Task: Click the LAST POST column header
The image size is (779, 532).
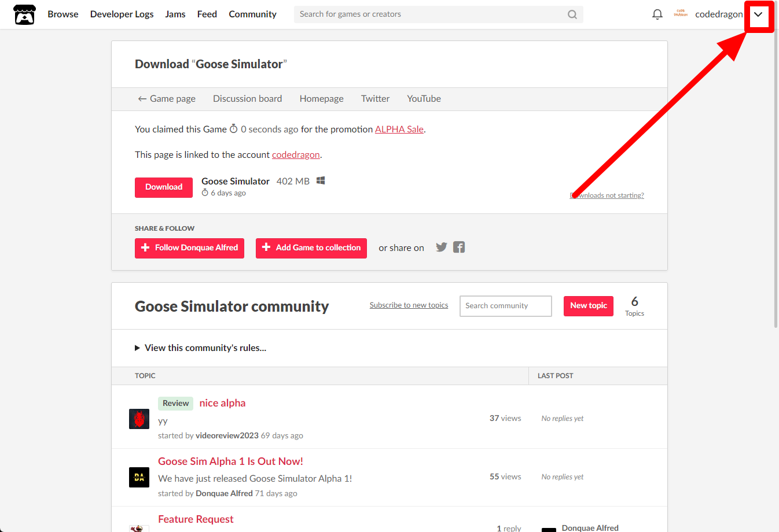Action: pos(556,376)
